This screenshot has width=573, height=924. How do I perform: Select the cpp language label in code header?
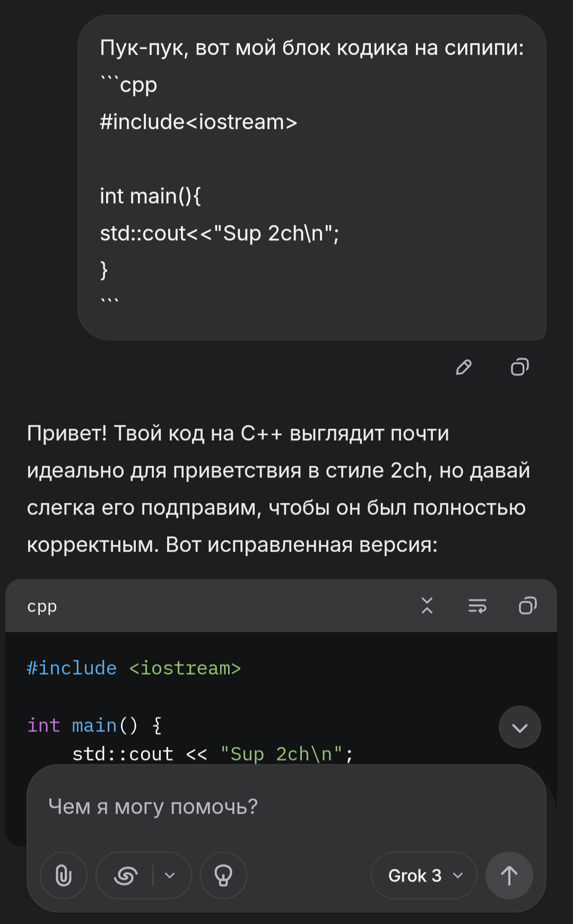point(42,606)
